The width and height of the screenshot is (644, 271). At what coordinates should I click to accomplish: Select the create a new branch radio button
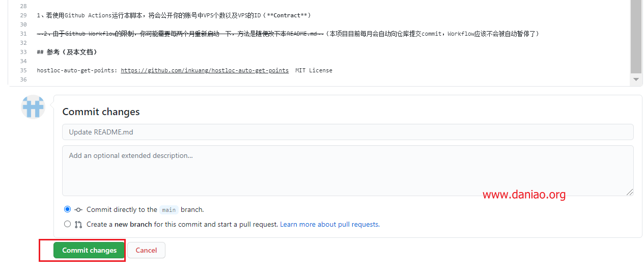pos(67,224)
